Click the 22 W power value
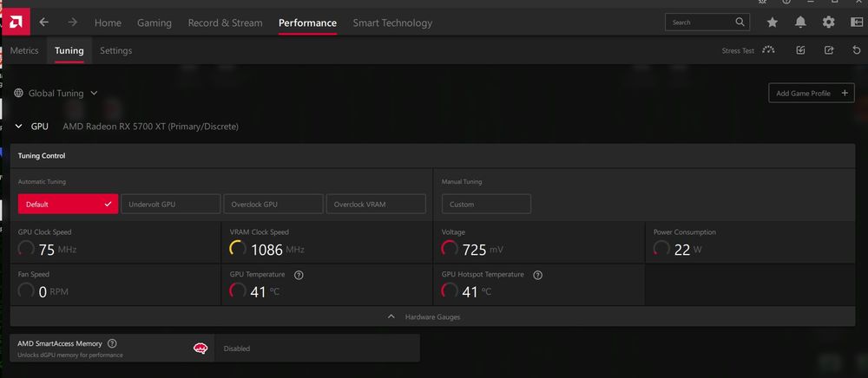 coord(687,250)
